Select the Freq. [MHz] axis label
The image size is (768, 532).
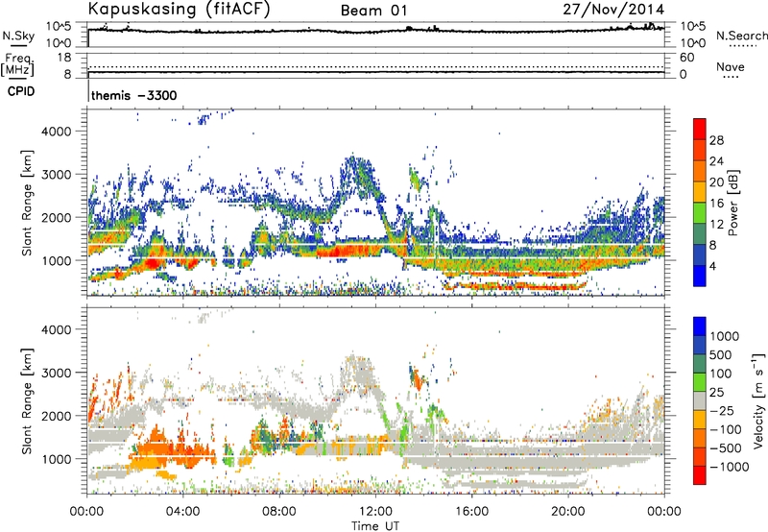17,65
